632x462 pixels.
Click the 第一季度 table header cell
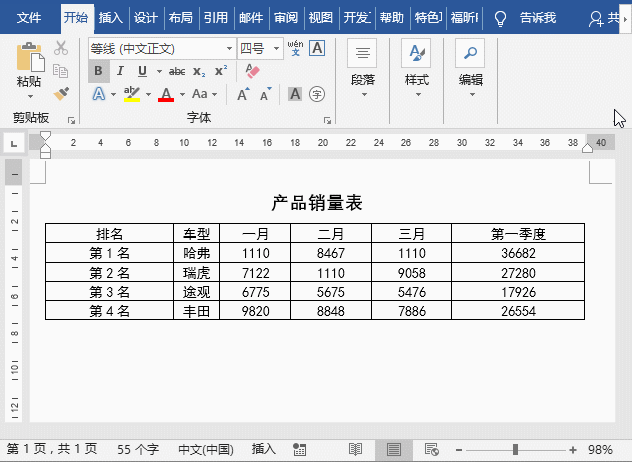[x=518, y=234]
